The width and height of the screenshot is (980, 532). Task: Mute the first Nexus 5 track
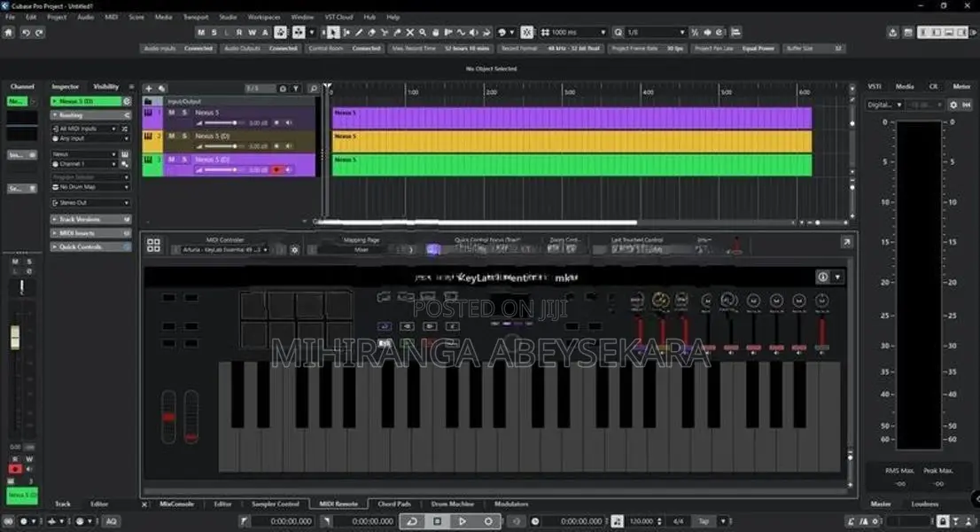tap(171, 113)
